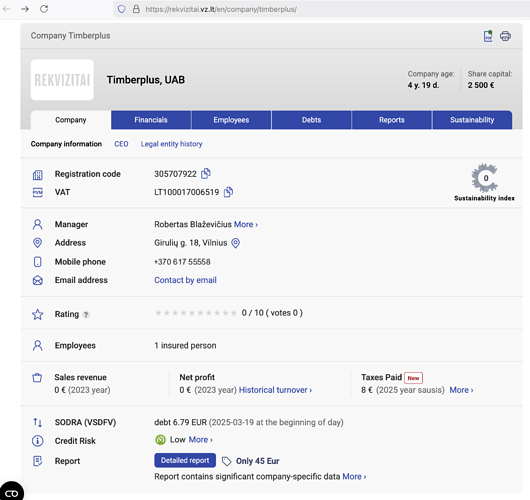Reload the page with the refresh icon
Viewport: 530px width, 500px height.
44,9
